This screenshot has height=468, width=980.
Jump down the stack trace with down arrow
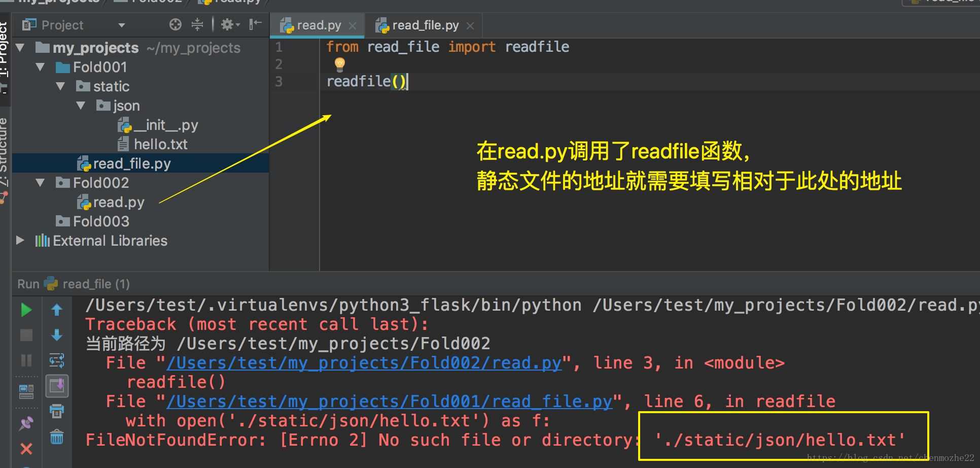pos(57,335)
